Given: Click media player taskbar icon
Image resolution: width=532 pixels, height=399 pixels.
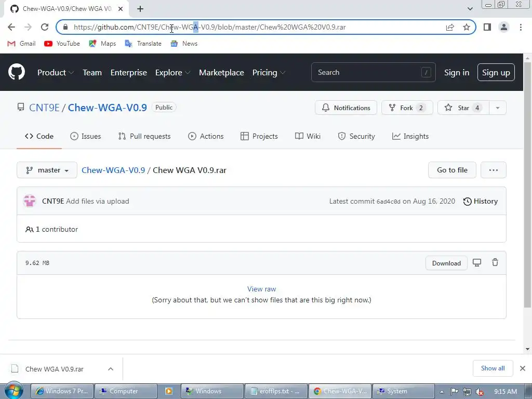Looking at the screenshot, I should pyautogui.click(x=169, y=391).
